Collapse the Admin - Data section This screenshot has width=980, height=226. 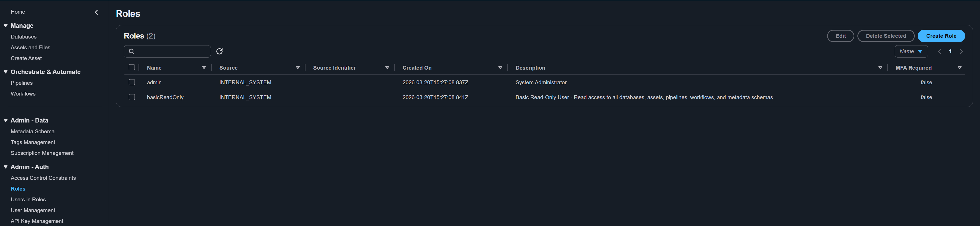(x=6, y=120)
